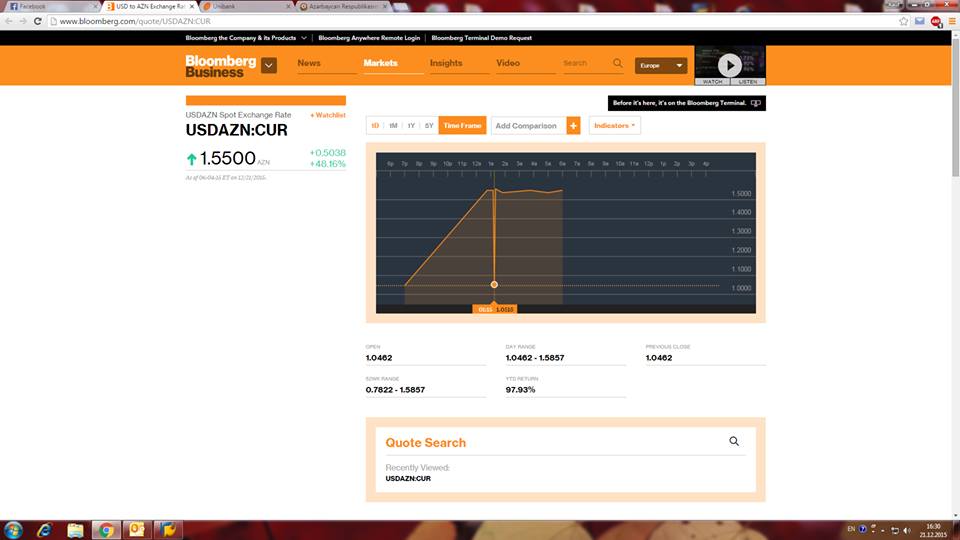Open the mail extension icon in toolbar
The height and width of the screenshot is (540, 960).
pyautogui.click(x=920, y=21)
